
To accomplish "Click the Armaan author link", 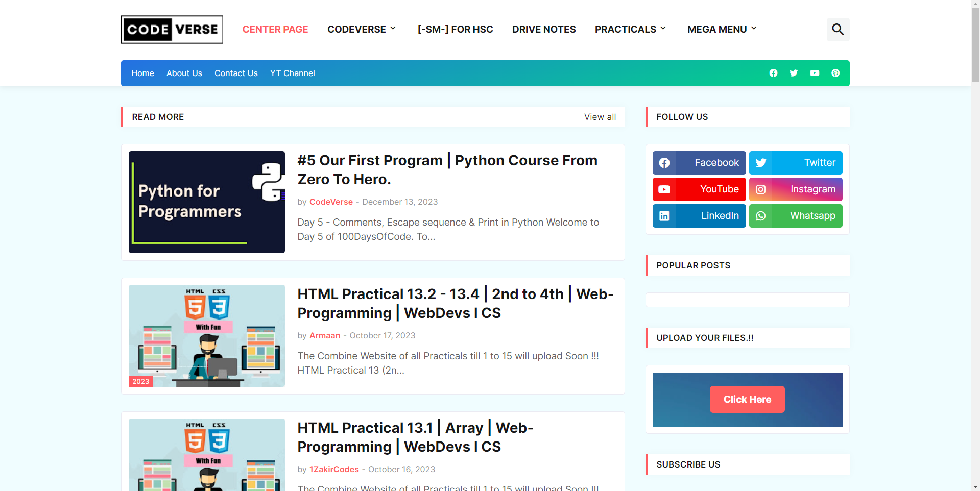I will coord(324,335).
